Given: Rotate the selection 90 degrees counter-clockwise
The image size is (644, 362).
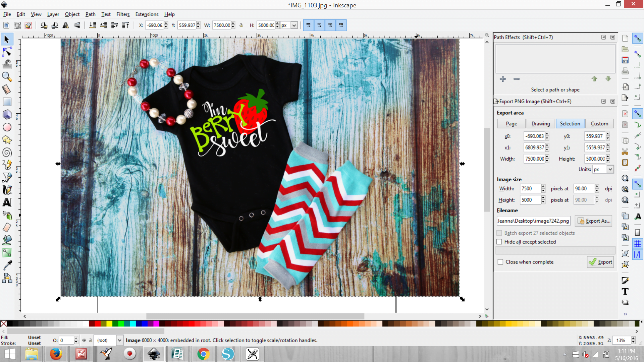Looking at the screenshot, I should [x=44, y=25].
